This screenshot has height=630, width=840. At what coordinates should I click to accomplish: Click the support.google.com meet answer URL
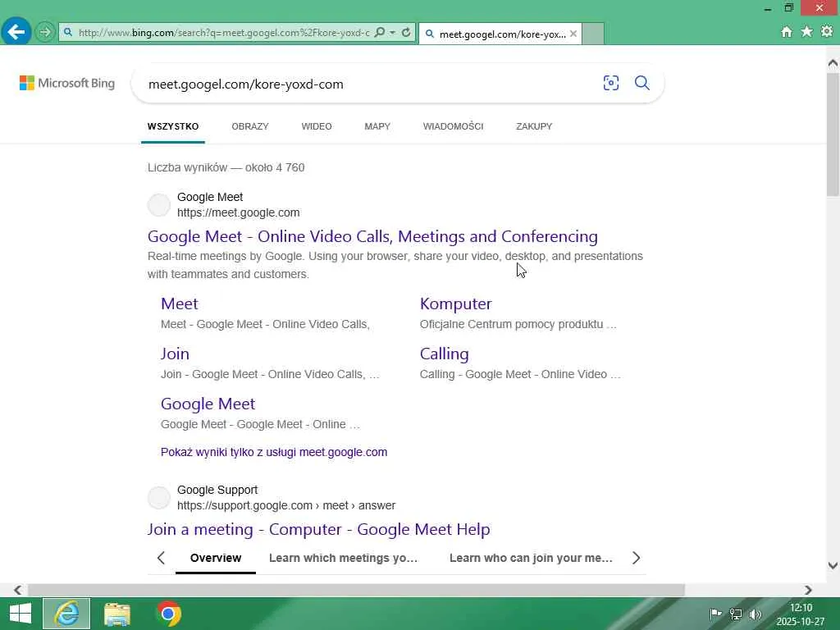[x=286, y=505]
